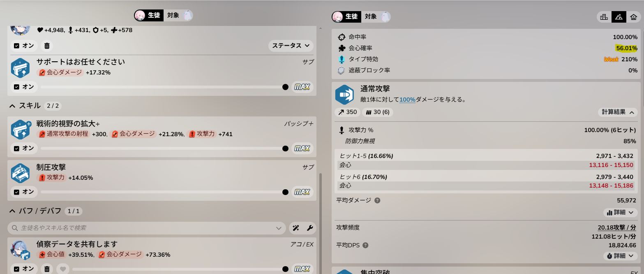
Task: Click MAX for 制圧攻撃
Action: coord(302,192)
